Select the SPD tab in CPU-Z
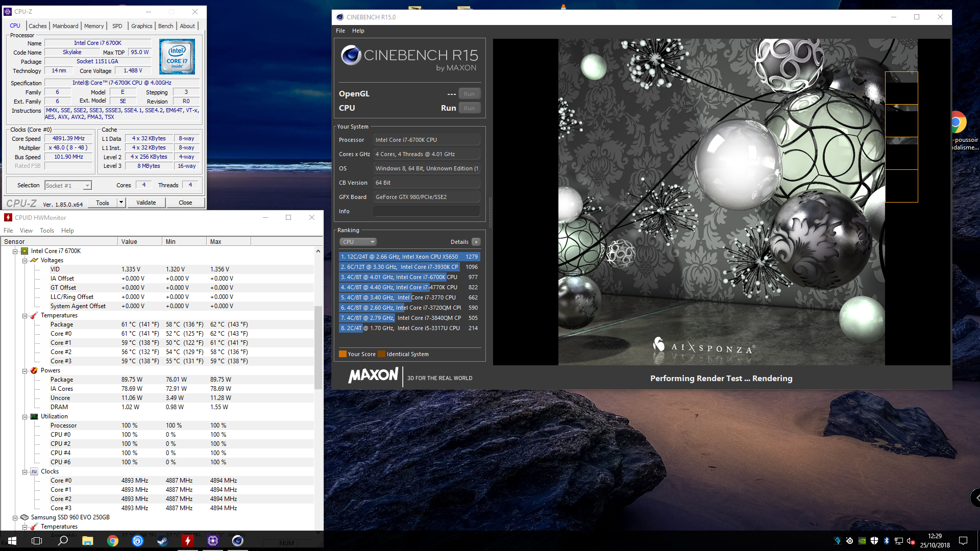Image resolution: width=980 pixels, height=551 pixels. coord(117,26)
